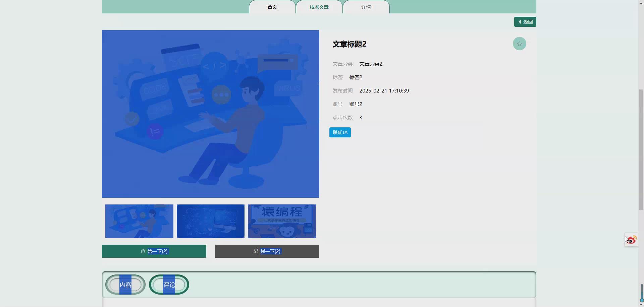Click the vertical page scrollbar thumb

(641, 150)
